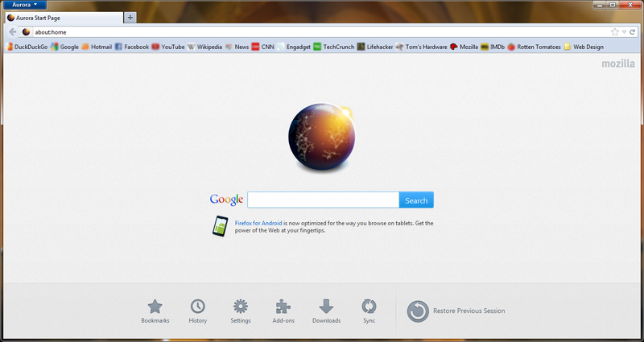644x342 pixels.
Task: Open the Wikipedia bookmark
Action: (204, 47)
